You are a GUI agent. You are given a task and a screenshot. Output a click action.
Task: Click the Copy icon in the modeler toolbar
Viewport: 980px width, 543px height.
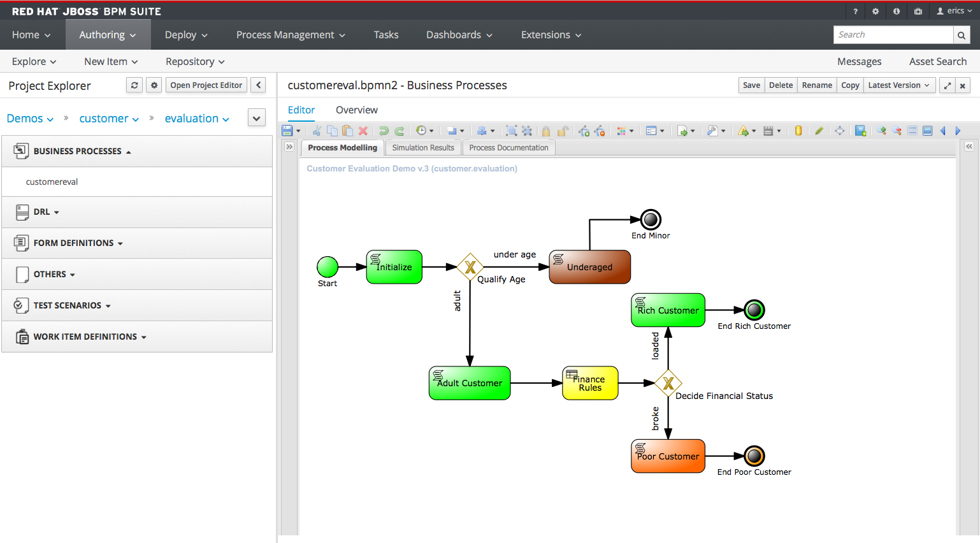click(332, 131)
